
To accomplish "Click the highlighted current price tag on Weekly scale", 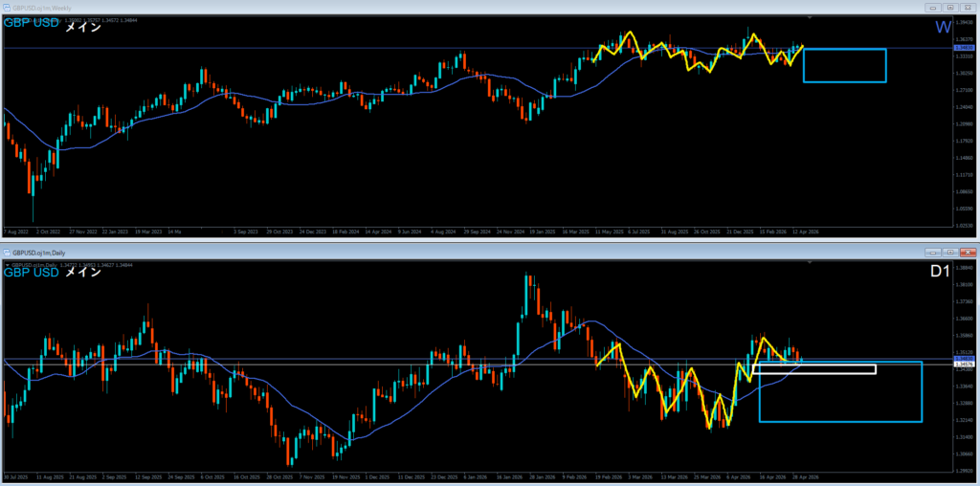I will pos(964,47).
